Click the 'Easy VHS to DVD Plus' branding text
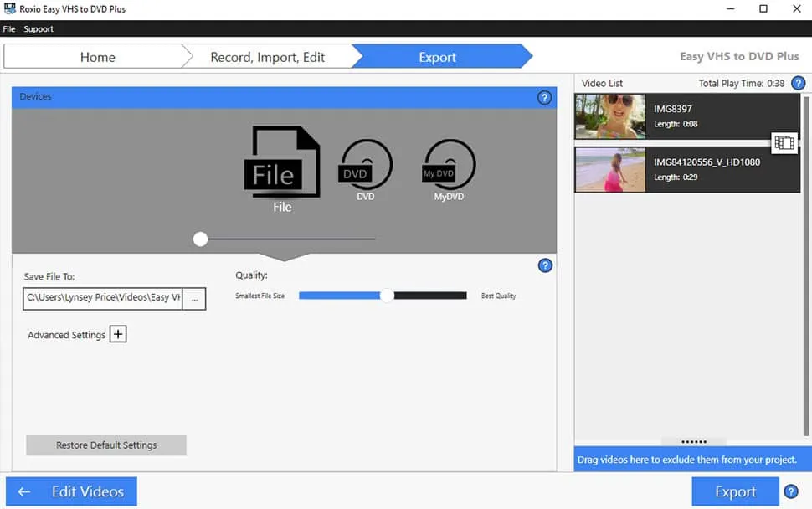This screenshot has width=812, height=509. coord(739,56)
